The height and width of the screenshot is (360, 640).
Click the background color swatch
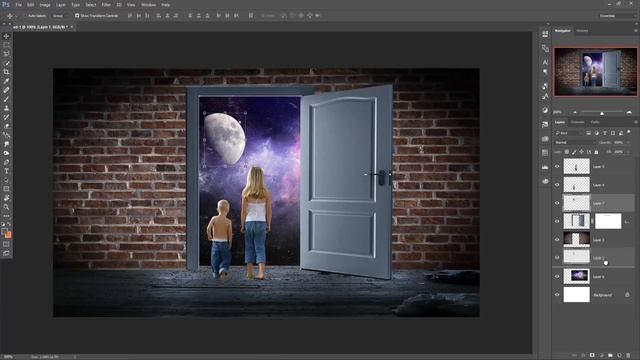9,235
